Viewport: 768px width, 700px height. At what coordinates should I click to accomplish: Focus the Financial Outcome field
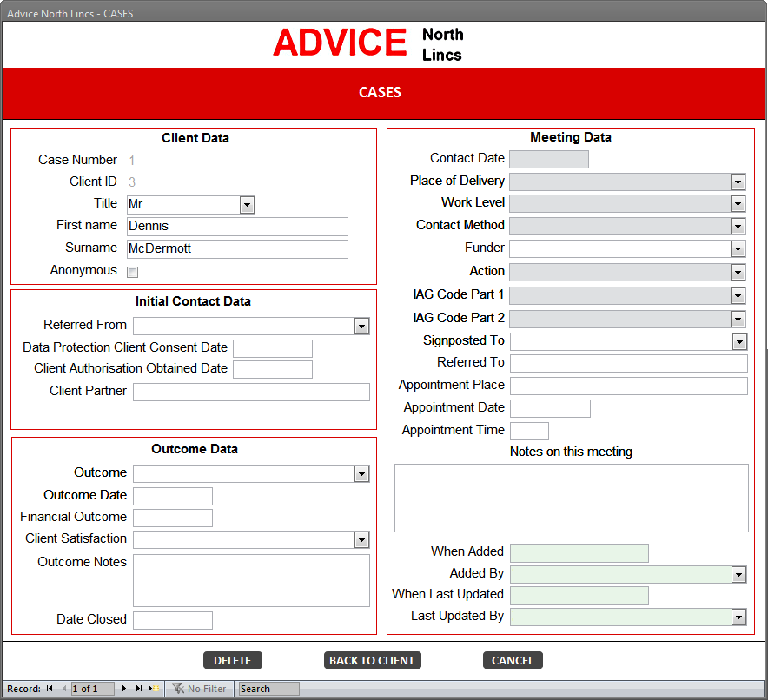pyautogui.click(x=173, y=518)
